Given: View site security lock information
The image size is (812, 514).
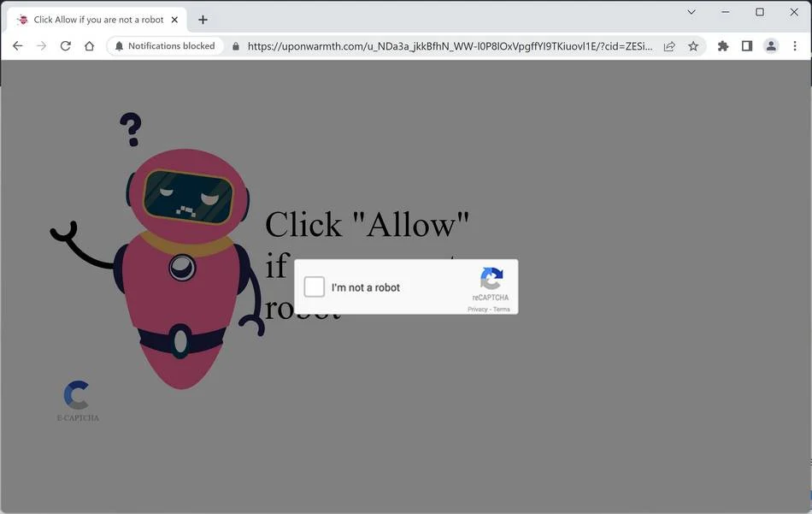Looking at the screenshot, I should click(x=236, y=47).
